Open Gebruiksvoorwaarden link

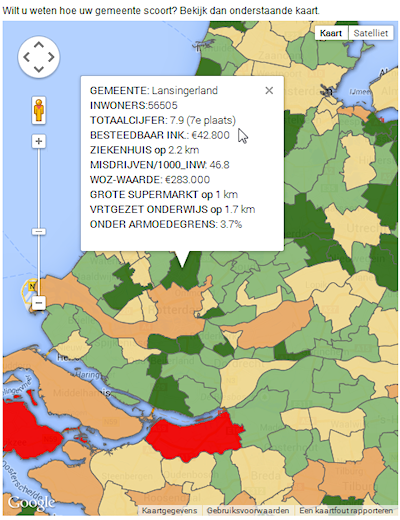tap(248, 510)
